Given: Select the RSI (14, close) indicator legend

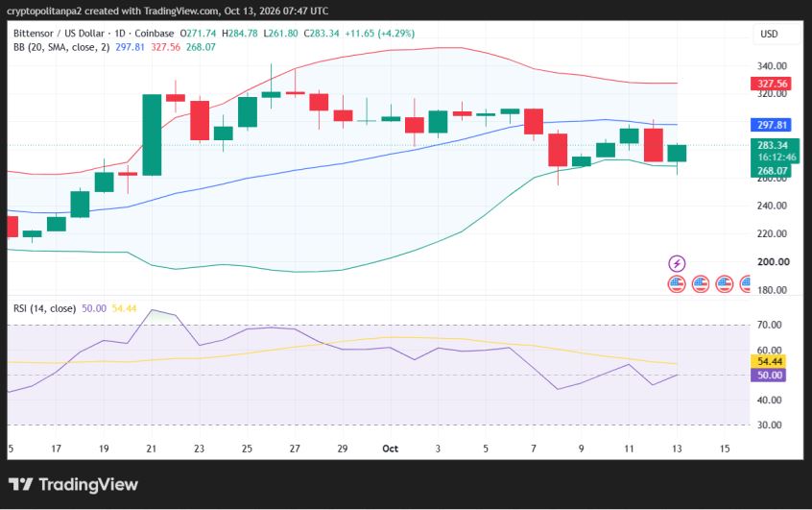Looking at the screenshot, I should click(44, 308).
